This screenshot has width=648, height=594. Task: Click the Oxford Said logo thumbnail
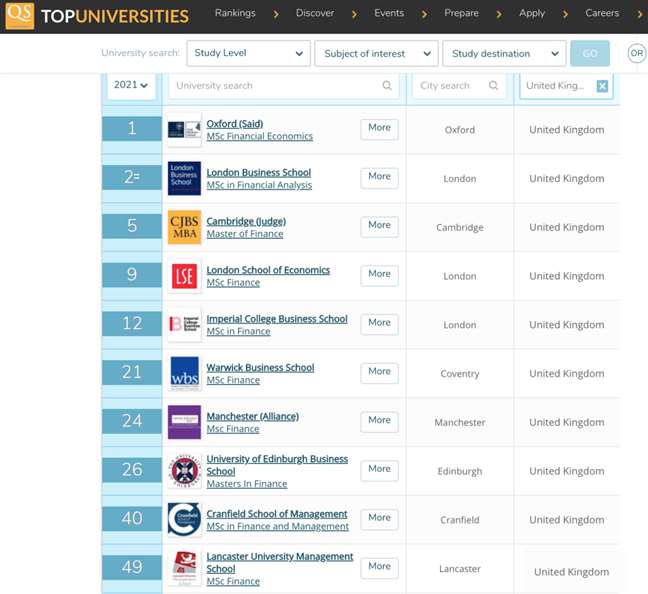tap(184, 130)
